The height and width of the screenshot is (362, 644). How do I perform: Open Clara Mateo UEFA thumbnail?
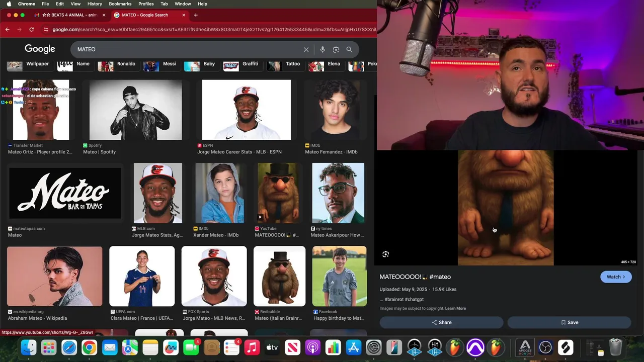point(142,276)
